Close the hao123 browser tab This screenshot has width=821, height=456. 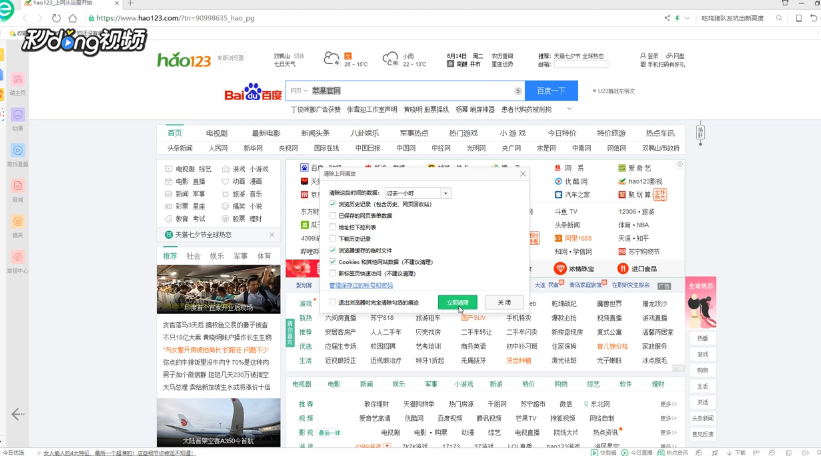coord(116,3)
